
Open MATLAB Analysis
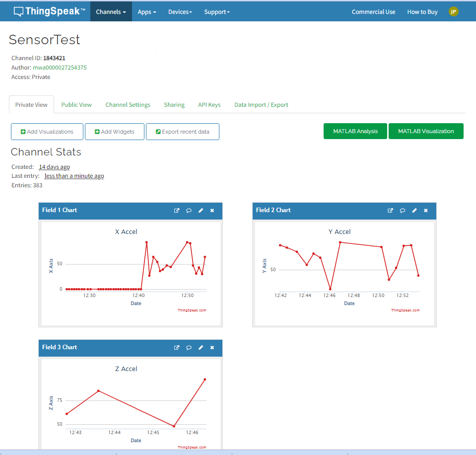tap(355, 131)
